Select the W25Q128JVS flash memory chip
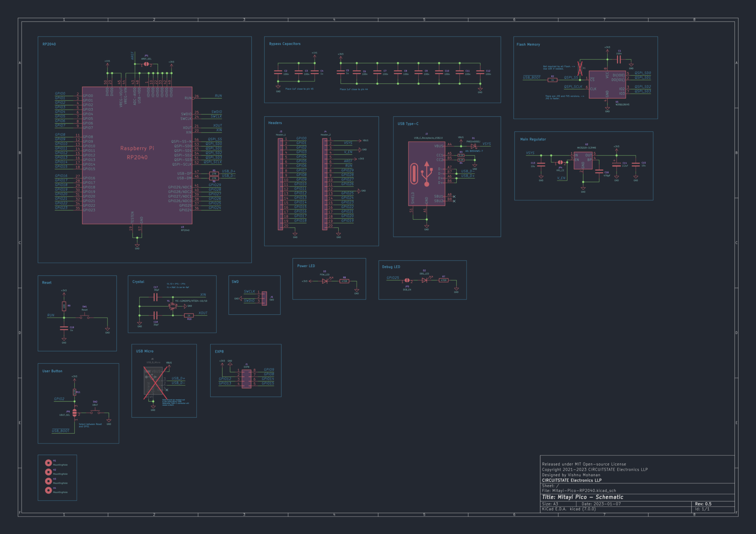 tap(607, 85)
